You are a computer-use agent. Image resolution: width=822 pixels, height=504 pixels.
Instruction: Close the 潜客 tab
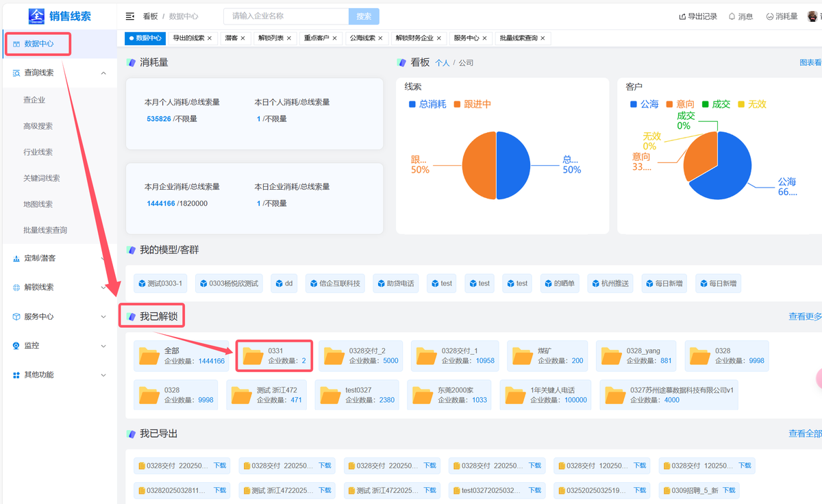242,38
